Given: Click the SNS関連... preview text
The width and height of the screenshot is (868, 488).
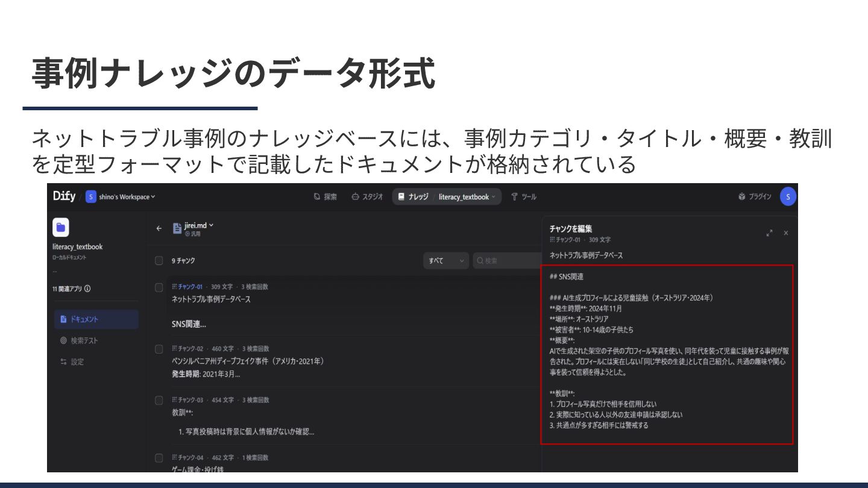Looking at the screenshot, I should 189,324.
